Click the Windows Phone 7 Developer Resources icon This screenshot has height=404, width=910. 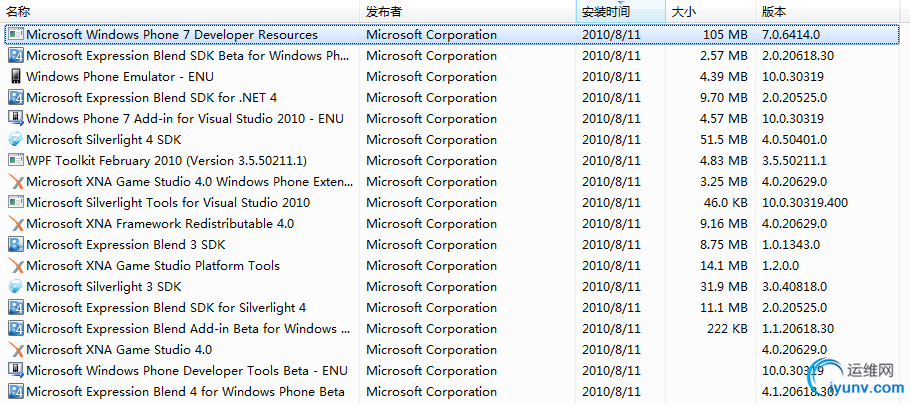point(16,35)
